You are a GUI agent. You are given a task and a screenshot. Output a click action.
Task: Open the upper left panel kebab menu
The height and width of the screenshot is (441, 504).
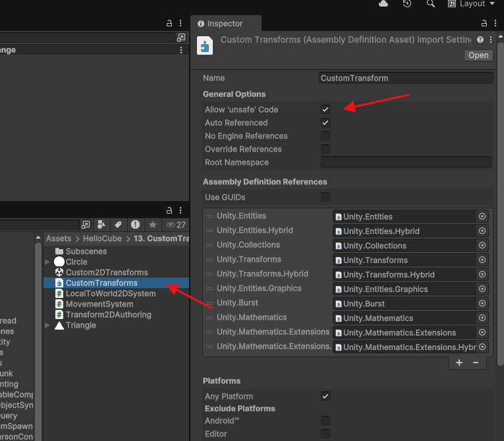(x=181, y=23)
